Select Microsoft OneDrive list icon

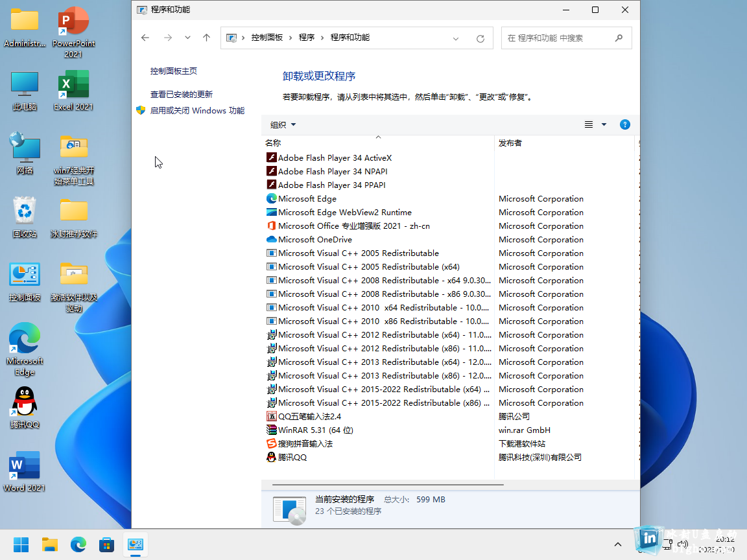pyautogui.click(x=272, y=240)
